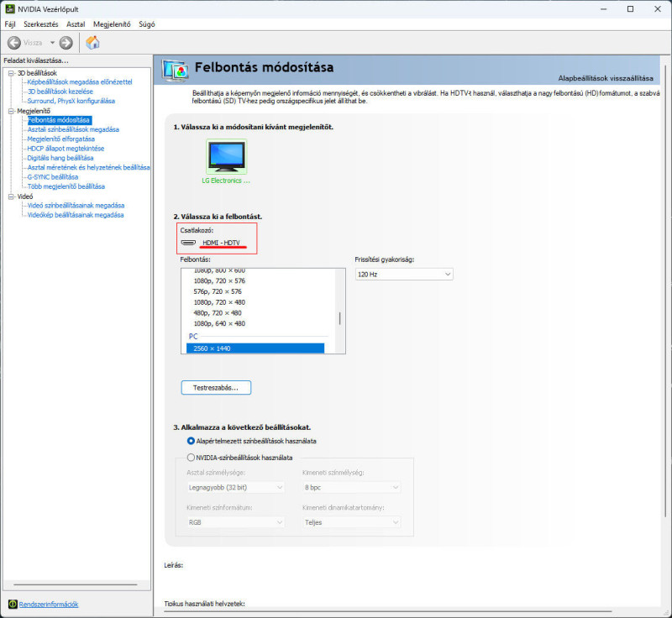Open the Frissítési gyakoriság 120 Hz dropdown

404,274
